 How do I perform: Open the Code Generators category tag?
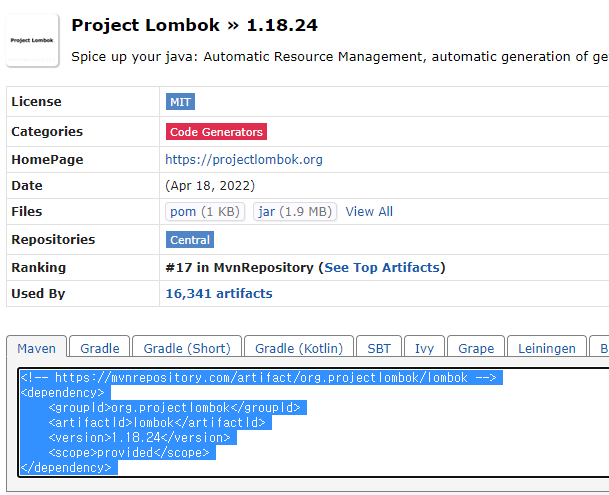pyautogui.click(x=216, y=132)
